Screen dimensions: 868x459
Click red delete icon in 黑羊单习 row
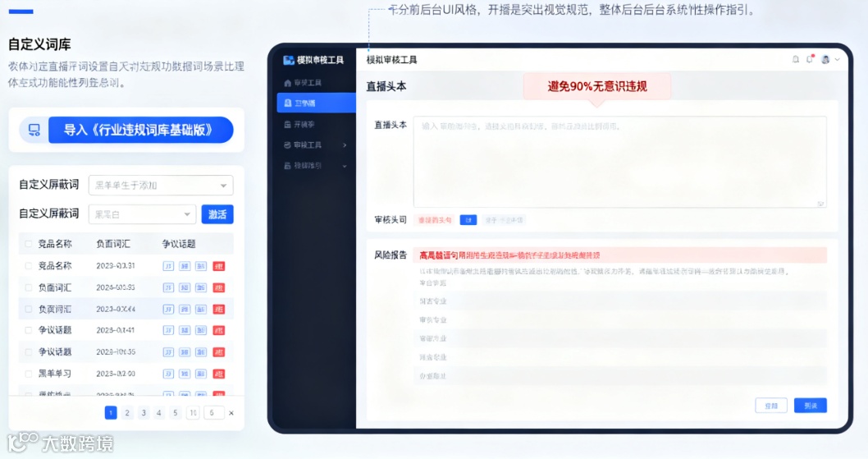coord(219,374)
